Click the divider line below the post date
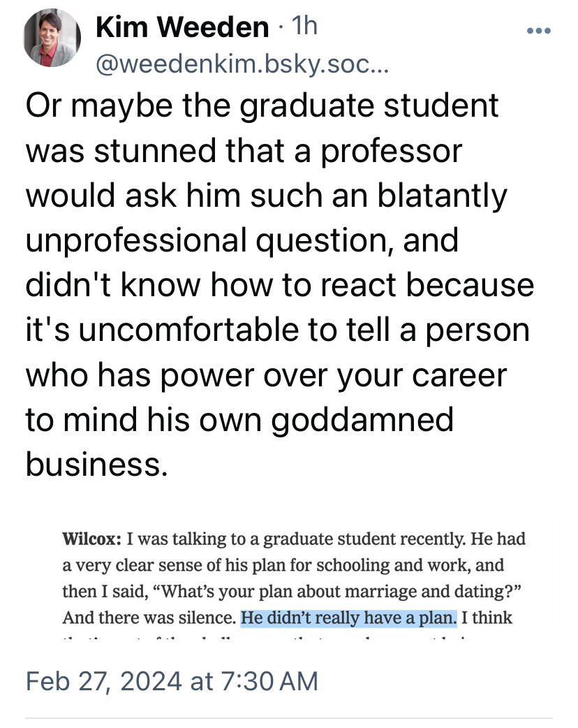Screen dimensions: 578x728 pos(289,719)
